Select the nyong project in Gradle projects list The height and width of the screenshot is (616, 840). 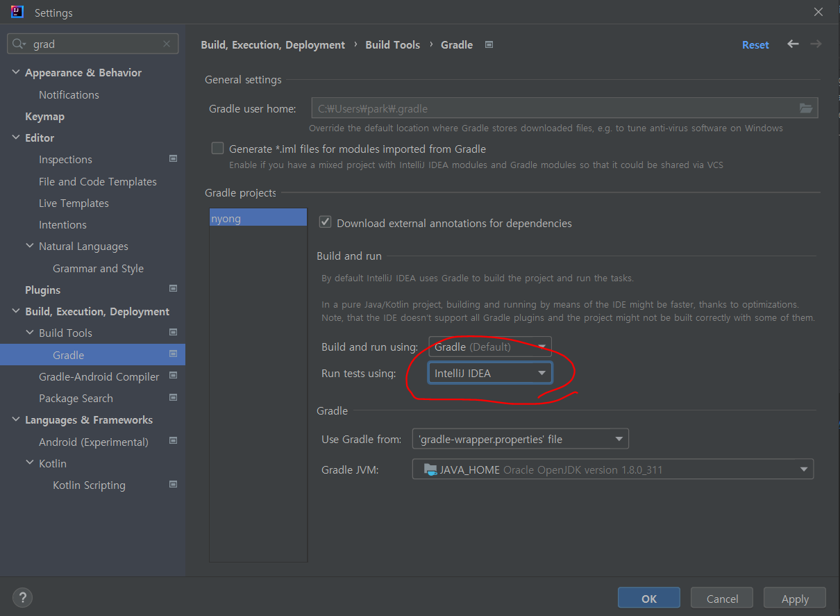[258, 218]
